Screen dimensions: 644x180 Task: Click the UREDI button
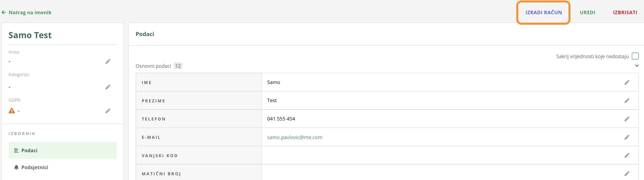[587, 13]
